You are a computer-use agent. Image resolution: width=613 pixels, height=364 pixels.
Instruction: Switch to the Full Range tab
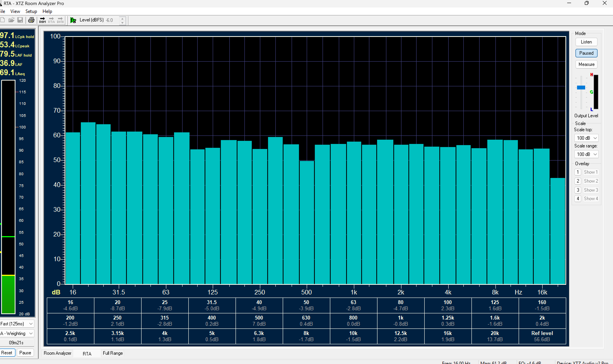coord(113,353)
